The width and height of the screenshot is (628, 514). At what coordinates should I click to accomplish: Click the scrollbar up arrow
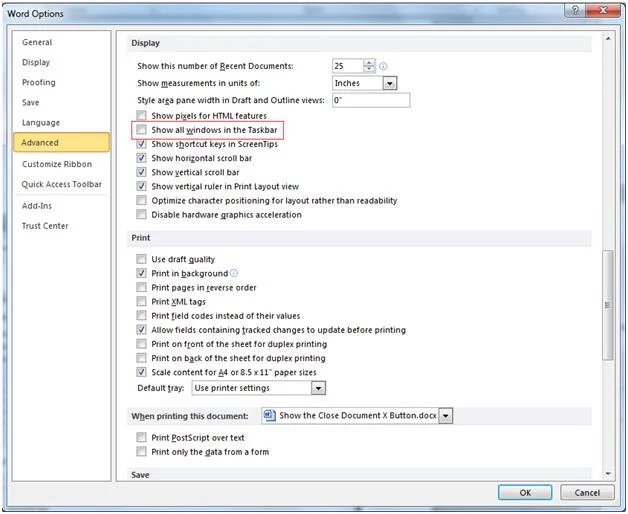point(608,39)
